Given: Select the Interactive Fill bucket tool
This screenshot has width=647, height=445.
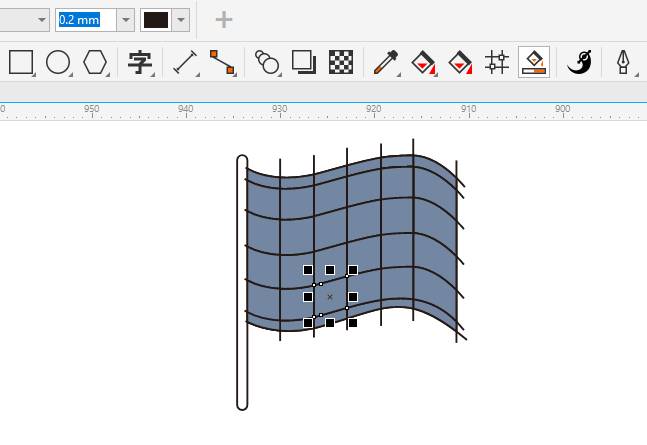Looking at the screenshot, I should pyautogui.click(x=423, y=62).
